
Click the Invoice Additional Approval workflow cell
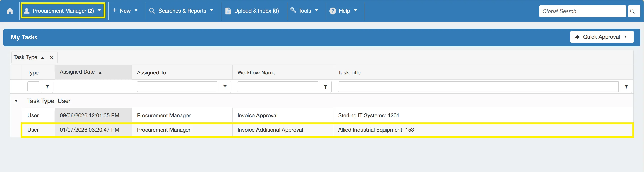[x=282, y=130]
